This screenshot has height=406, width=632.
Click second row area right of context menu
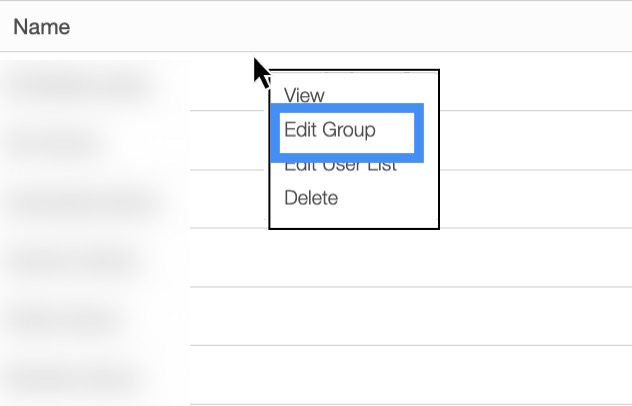(x=535, y=140)
